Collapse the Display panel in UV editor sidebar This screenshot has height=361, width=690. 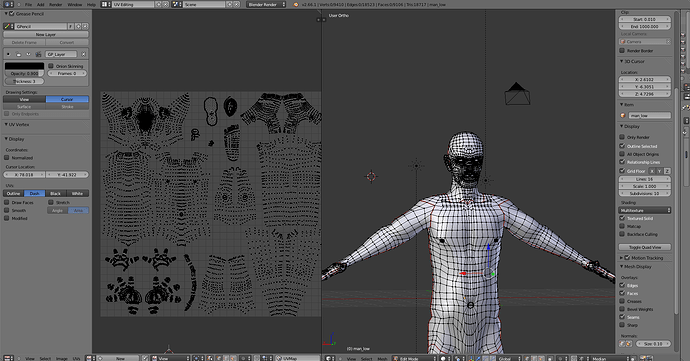click(6, 139)
